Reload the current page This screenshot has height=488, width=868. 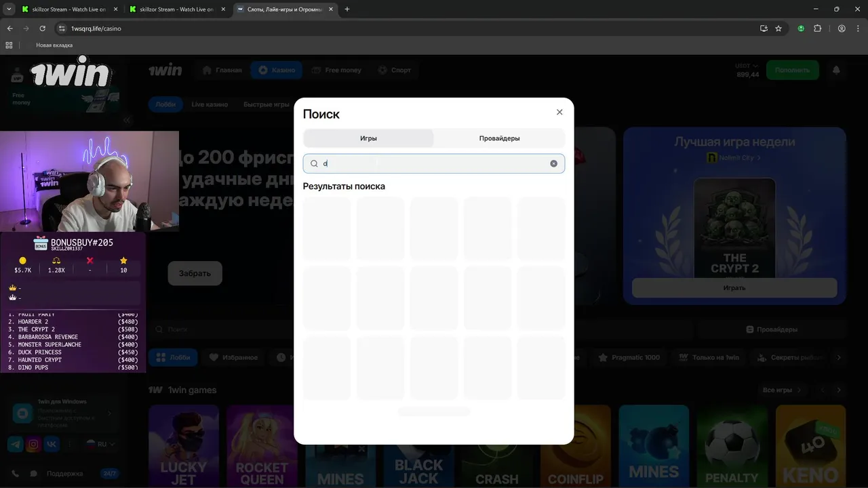point(42,28)
